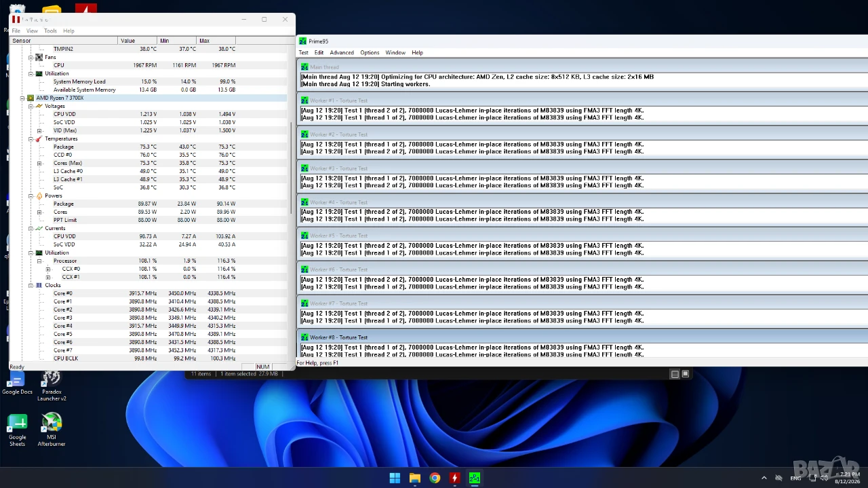Image resolution: width=868 pixels, height=488 pixels.
Task: Collapse the AMD Ryzen 7 3700X node
Action: 22,98
